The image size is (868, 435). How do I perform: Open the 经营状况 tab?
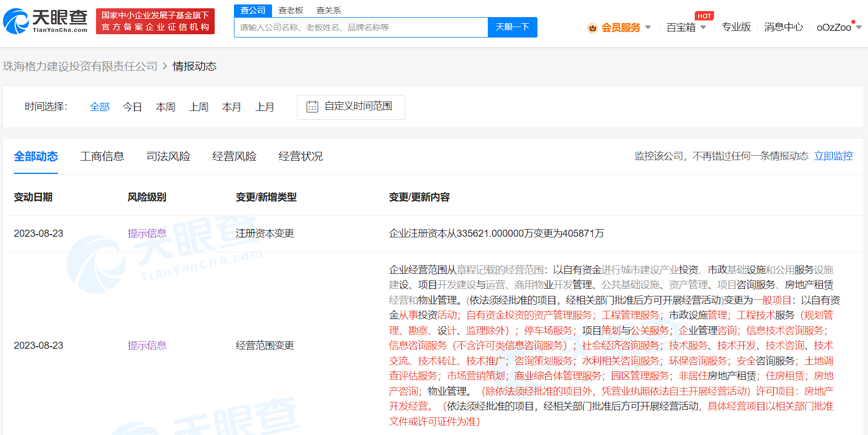(x=301, y=156)
